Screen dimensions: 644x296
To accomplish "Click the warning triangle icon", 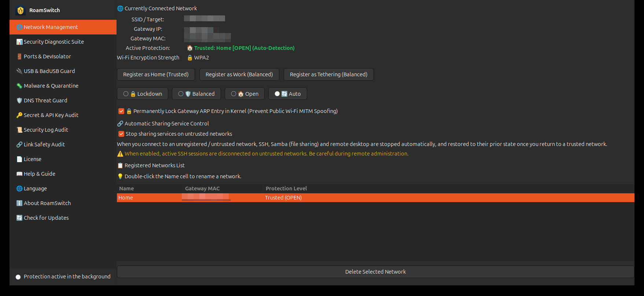I will [120, 154].
